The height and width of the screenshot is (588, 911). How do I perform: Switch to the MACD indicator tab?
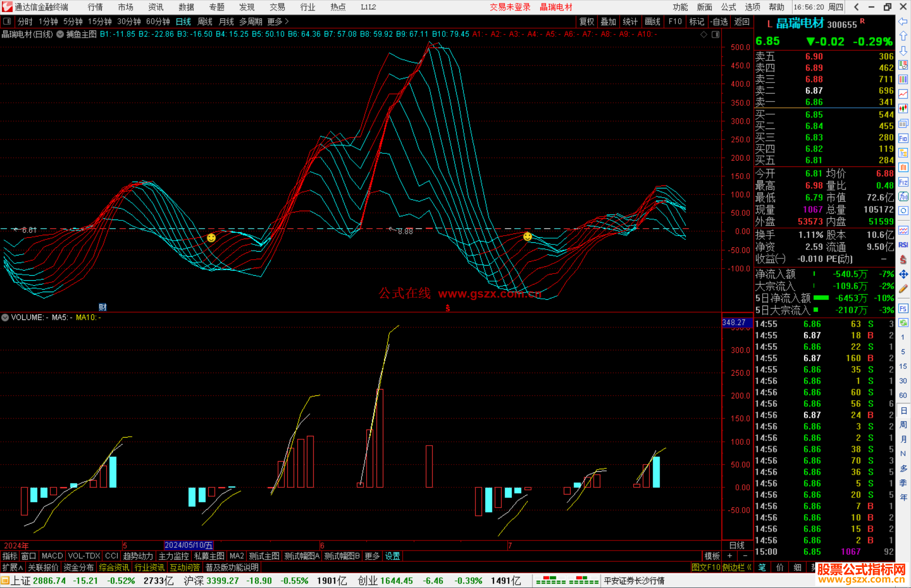click(52, 556)
